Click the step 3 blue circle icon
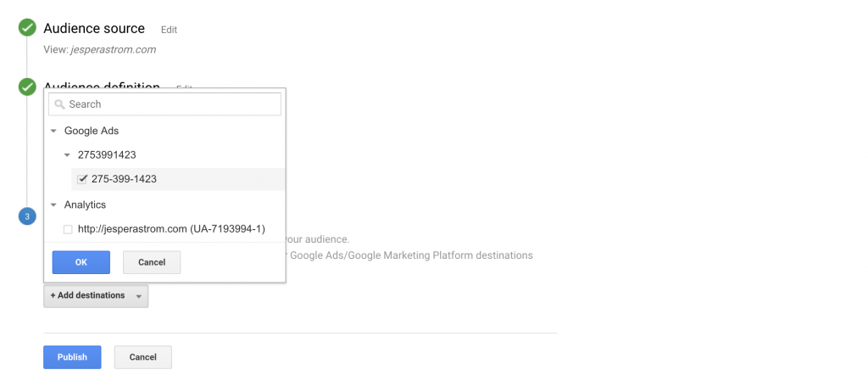 [27, 216]
